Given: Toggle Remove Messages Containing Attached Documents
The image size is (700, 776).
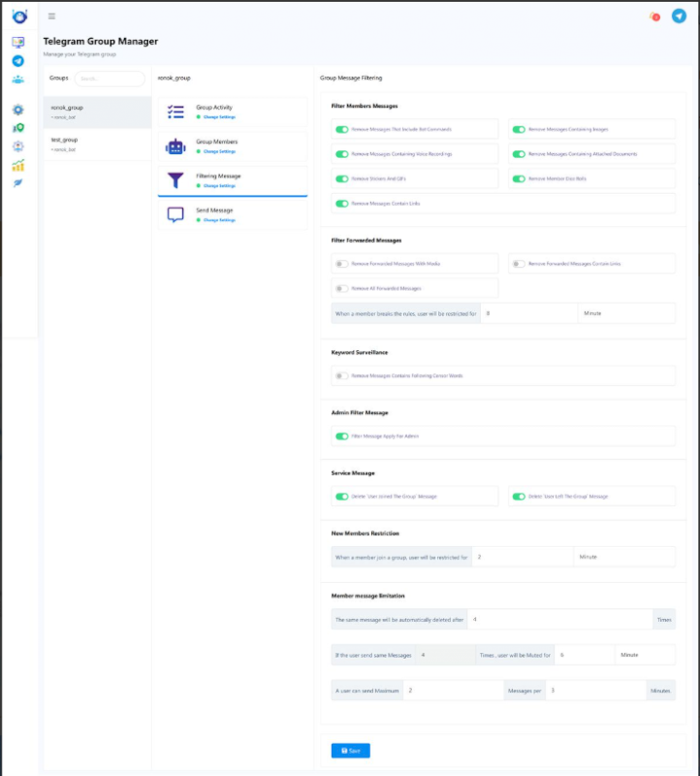Looking at the screenshot, I should pyautogui.click(x=519, y=154).
